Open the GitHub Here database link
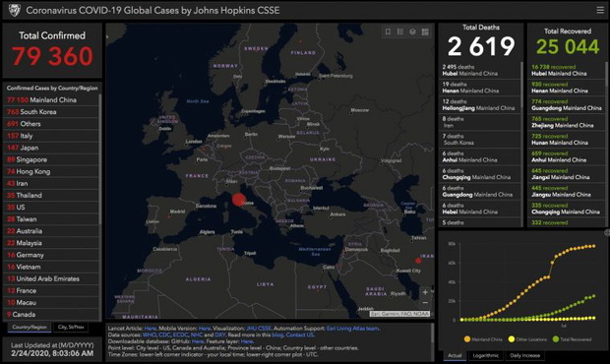The width and height of the screenshot is (610, 364). click(x=198, y=341)
